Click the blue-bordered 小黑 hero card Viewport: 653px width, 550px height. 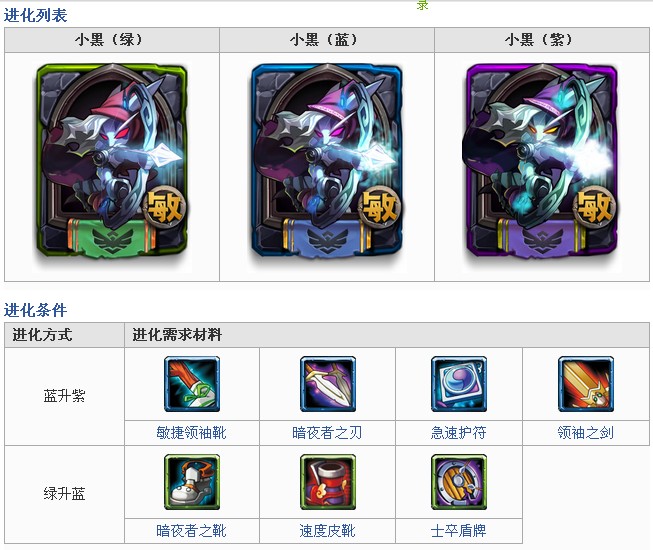327,162
